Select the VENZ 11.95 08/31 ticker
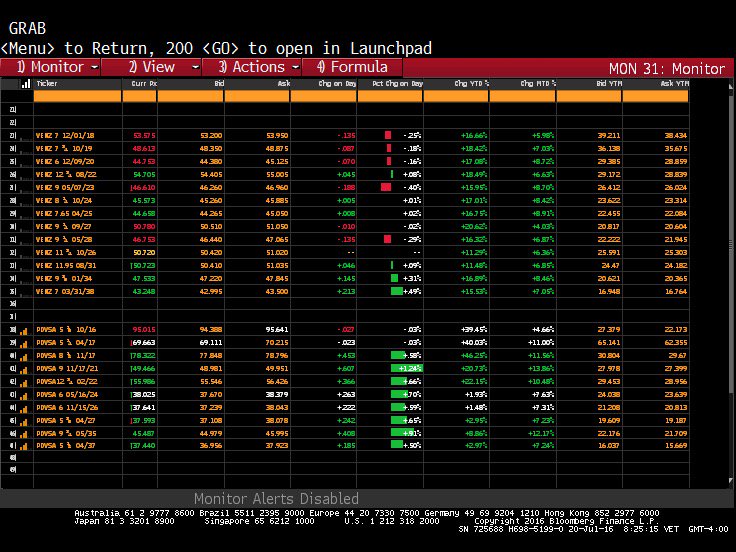The width and height of the screenshot is (736, 552). [x=66, y=266]
